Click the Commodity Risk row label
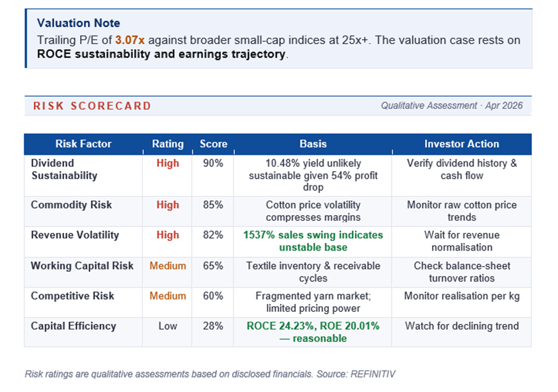Image resolution: width=558 pixels, height=392 pixels. 71,205
